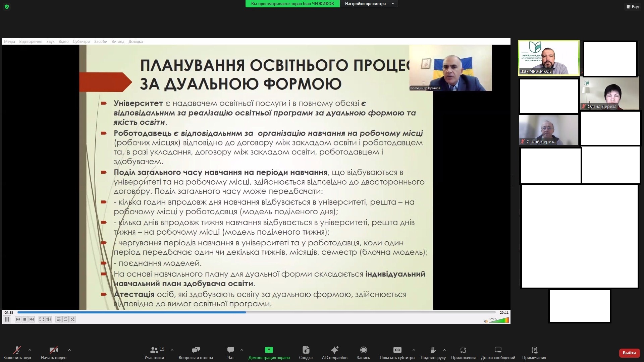Open the Субтитри menu in VLC
644x362 pixels.
coord(81,42)
